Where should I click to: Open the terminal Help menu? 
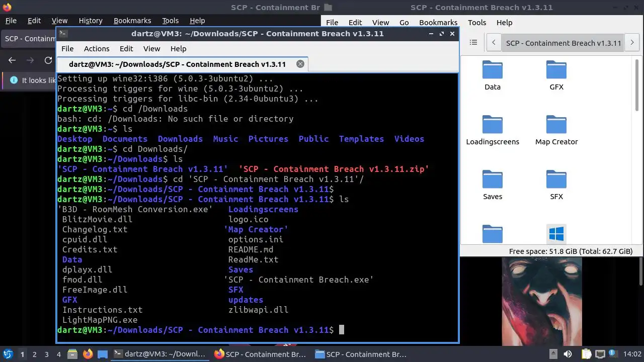pos(178,49)
